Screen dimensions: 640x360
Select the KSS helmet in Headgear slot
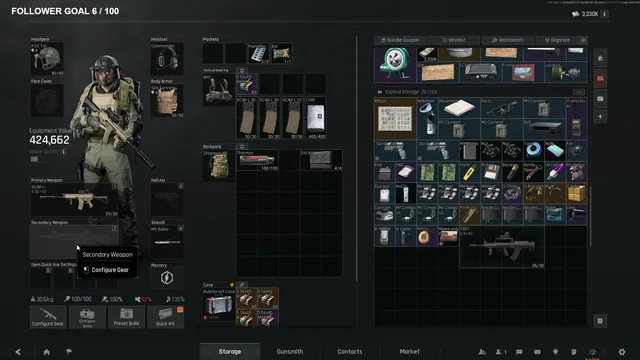pos(47,58)
